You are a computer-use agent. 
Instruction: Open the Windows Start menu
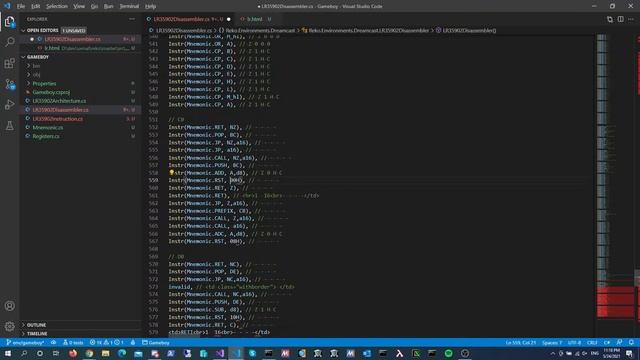(x=8, y=353)
